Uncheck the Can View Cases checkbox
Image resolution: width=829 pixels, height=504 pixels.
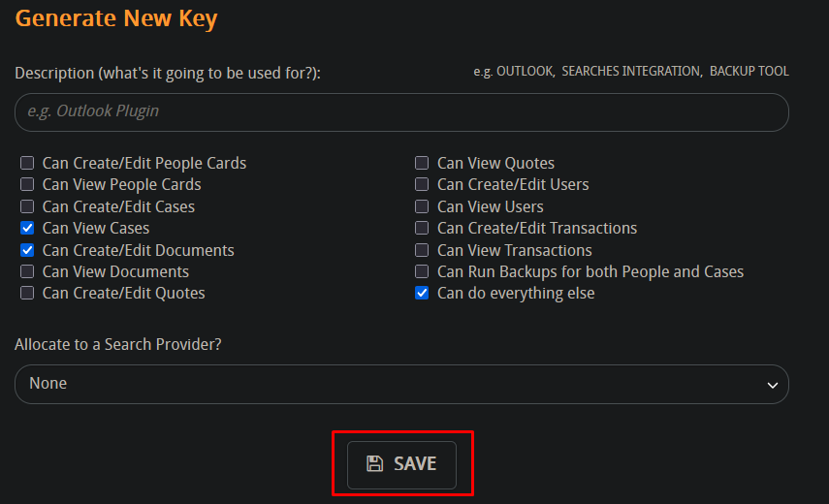click(x=27, y=228)
